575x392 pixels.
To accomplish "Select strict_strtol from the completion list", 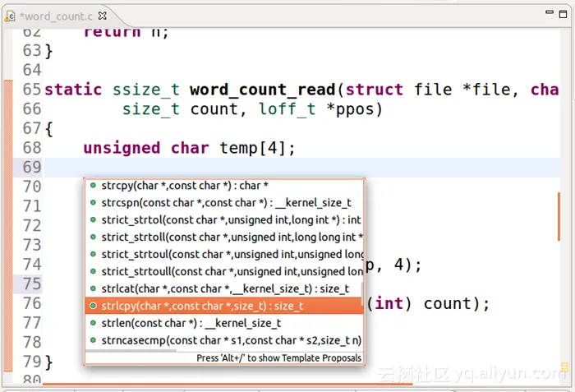I will click(x=230, y=220).
